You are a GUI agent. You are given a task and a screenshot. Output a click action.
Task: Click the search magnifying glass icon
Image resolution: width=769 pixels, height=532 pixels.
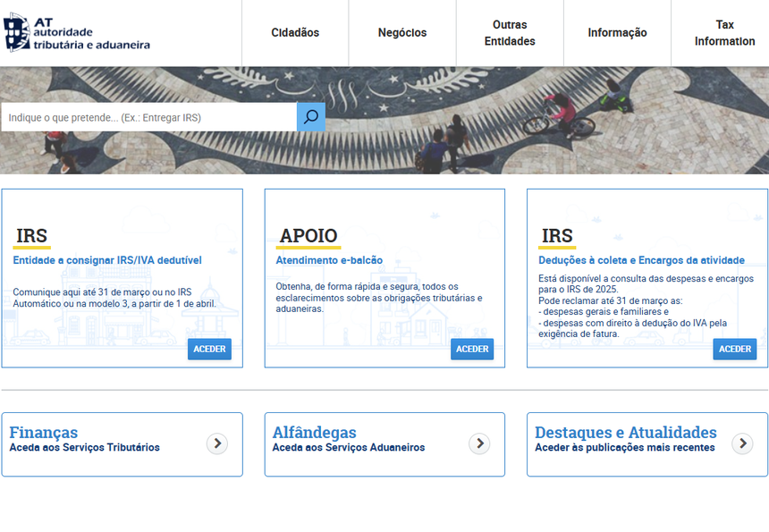(x=310, y=116)
